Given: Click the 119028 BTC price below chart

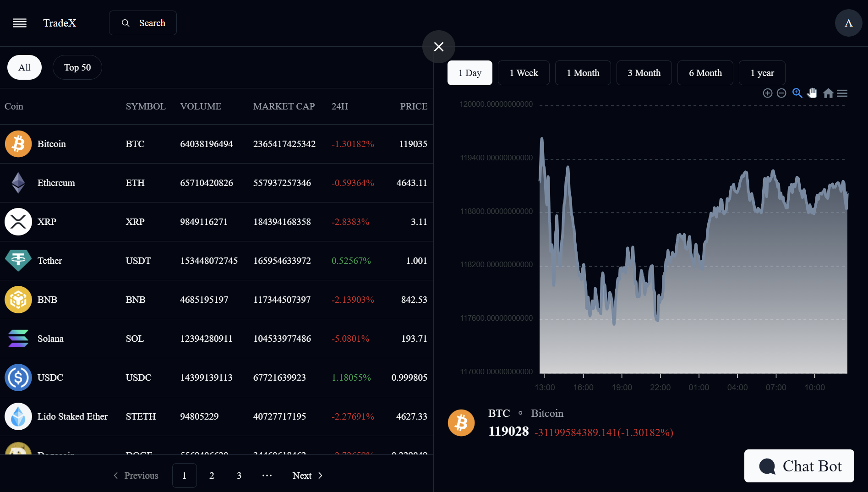Looking at the screenshot, I should (508, 431).
